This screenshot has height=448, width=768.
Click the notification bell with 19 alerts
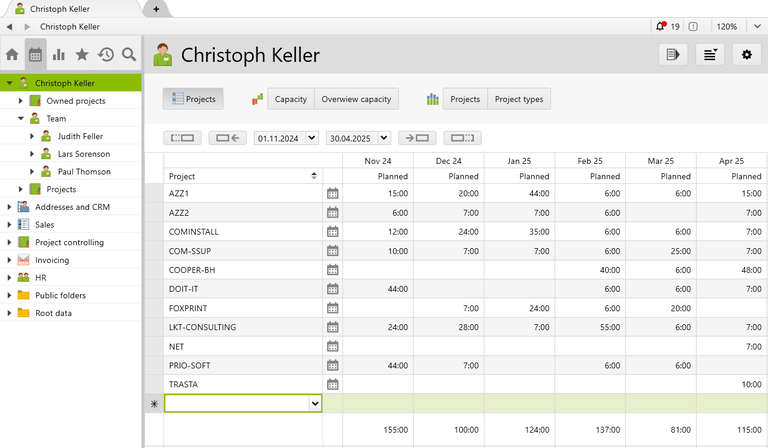(x=661, y=26)
